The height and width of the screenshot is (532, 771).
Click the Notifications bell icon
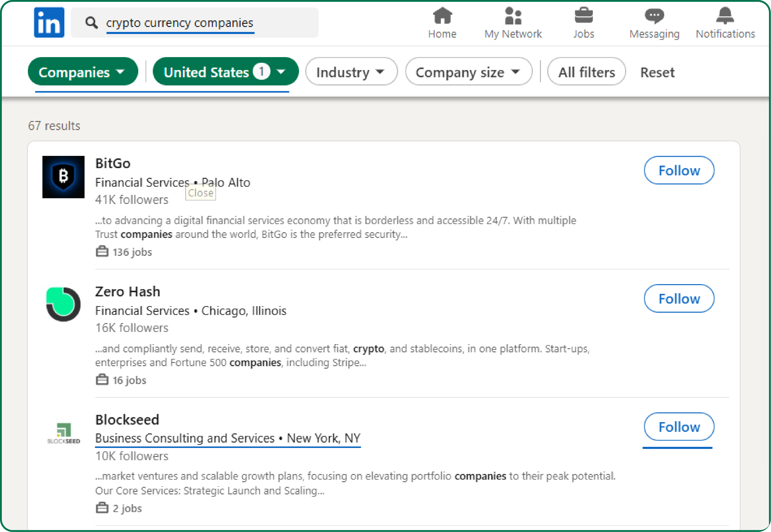(725, 15)
